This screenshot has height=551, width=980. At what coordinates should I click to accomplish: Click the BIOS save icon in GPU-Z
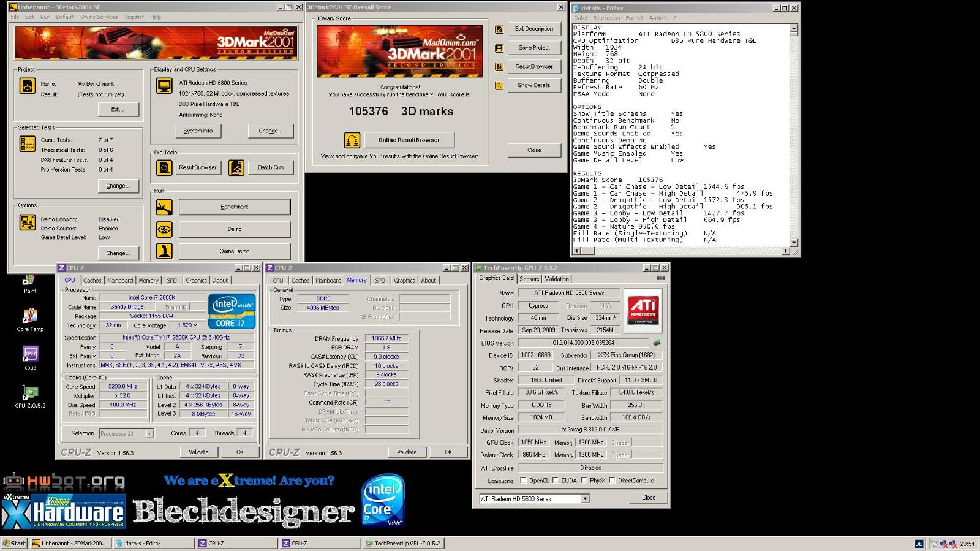pyautogui.click(x=657, y=343)
